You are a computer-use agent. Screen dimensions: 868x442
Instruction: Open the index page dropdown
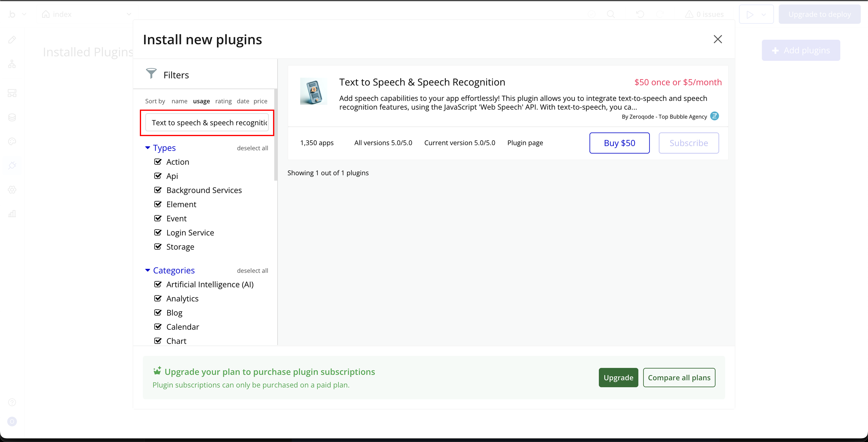[128, 14]
